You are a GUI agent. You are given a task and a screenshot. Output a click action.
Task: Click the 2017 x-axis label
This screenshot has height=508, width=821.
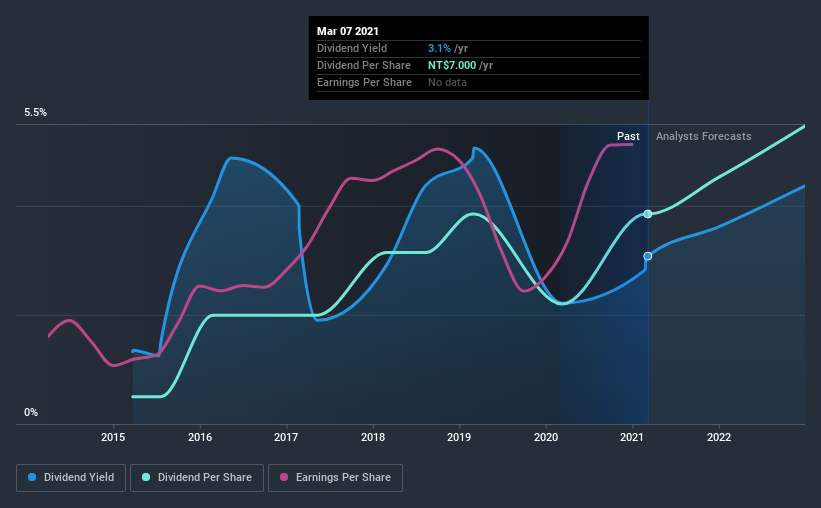286,437
